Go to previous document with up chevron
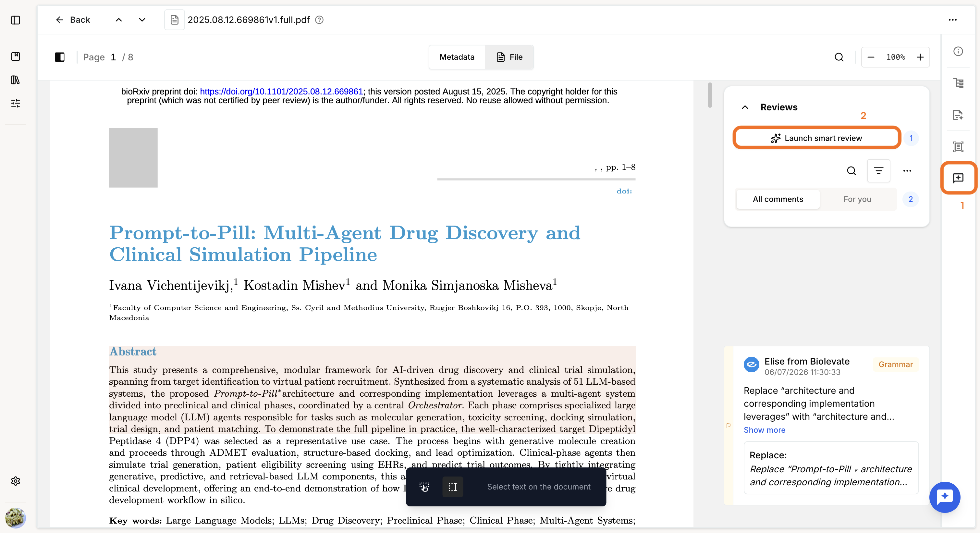This screenshot has width=980, height=533. (x=119, y=20)
